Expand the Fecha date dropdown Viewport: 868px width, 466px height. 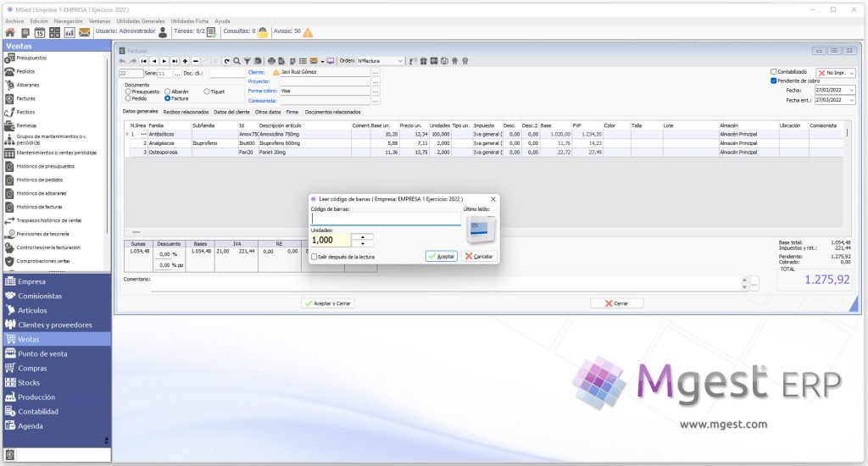[851, 90]
